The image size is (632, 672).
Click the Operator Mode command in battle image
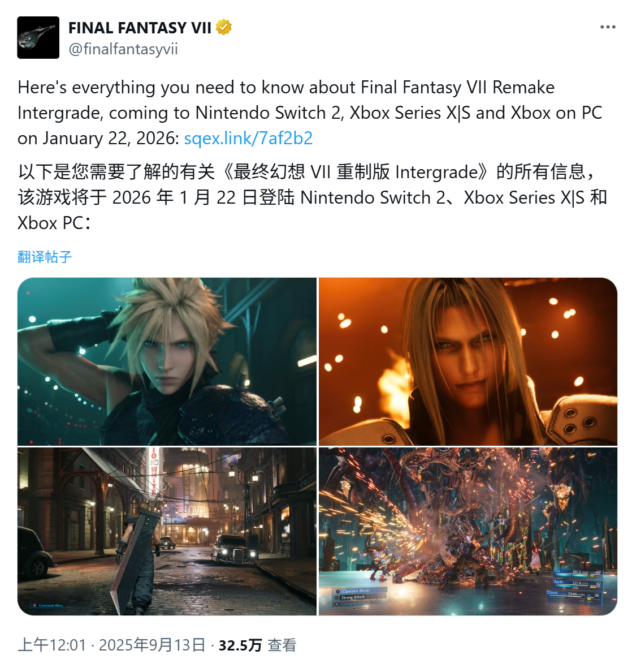tap(356, 591)
